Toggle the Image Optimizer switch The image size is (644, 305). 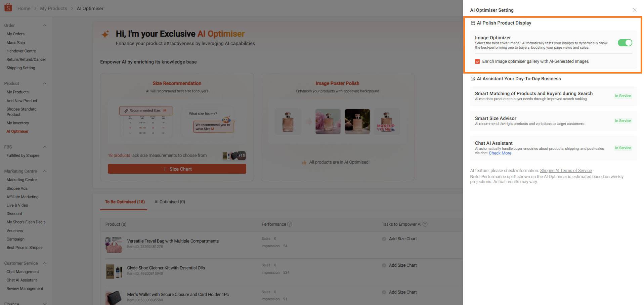(x=625, y=43)
